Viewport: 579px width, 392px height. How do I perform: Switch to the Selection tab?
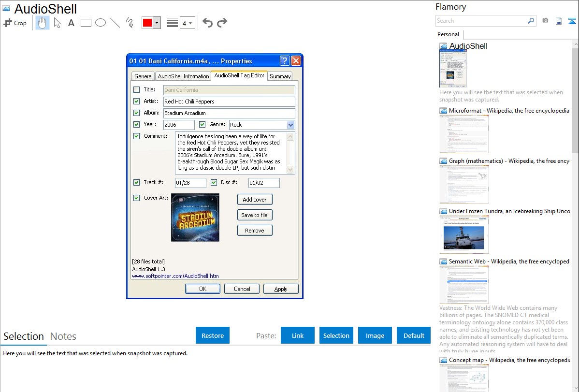click(24, 336)
